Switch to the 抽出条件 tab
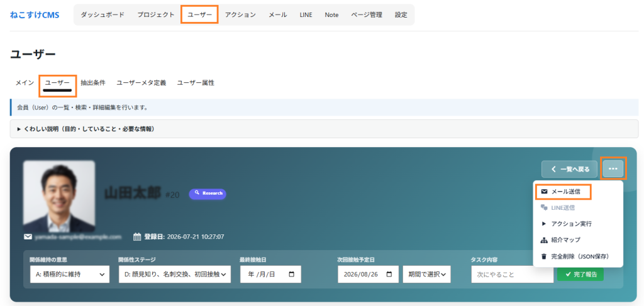The width and height of the screenshot is (644, 306). click(x=93, y=83)
